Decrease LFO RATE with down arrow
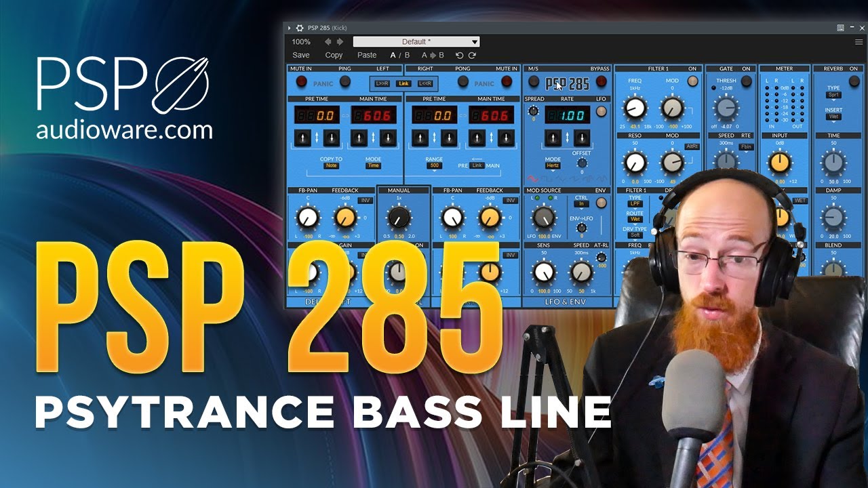 [581, 139]
